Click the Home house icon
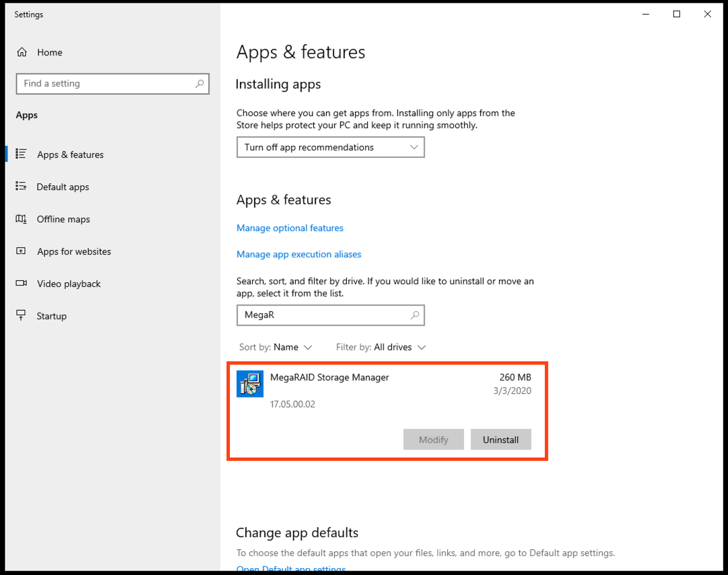Image resolution: width=728 pixels, height=575 pixels. pos(22,52)
